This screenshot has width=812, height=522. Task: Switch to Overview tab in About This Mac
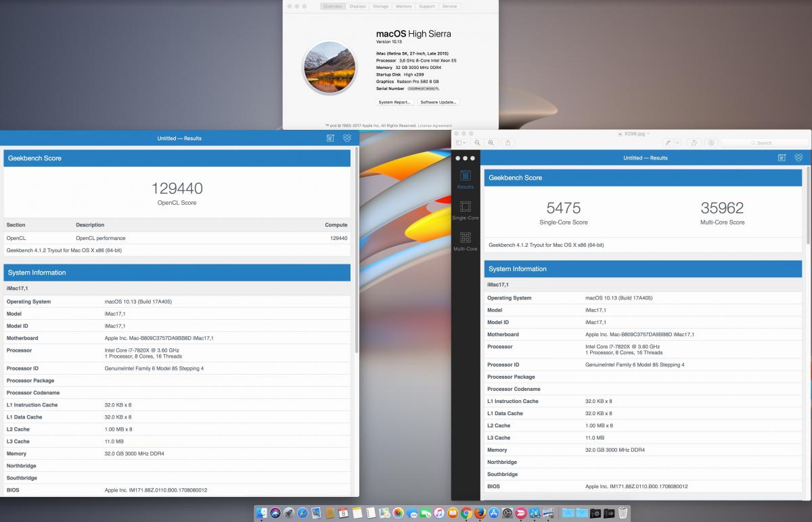333,6
